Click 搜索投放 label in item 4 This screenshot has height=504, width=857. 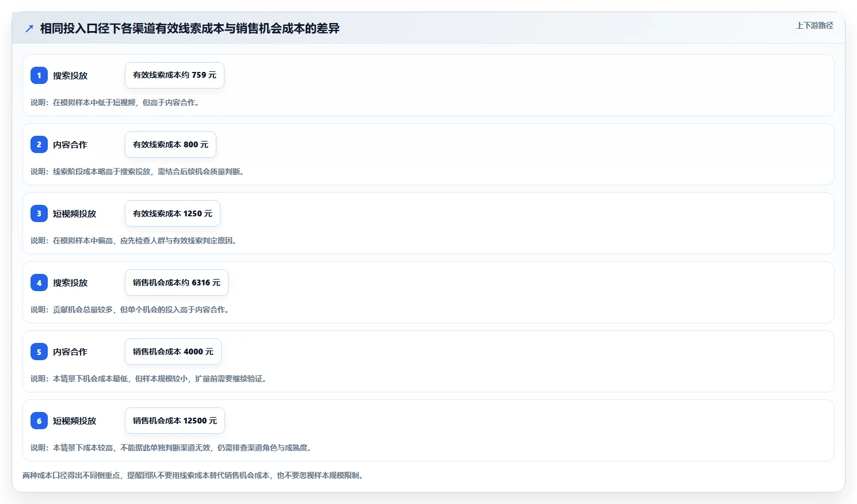70,282
